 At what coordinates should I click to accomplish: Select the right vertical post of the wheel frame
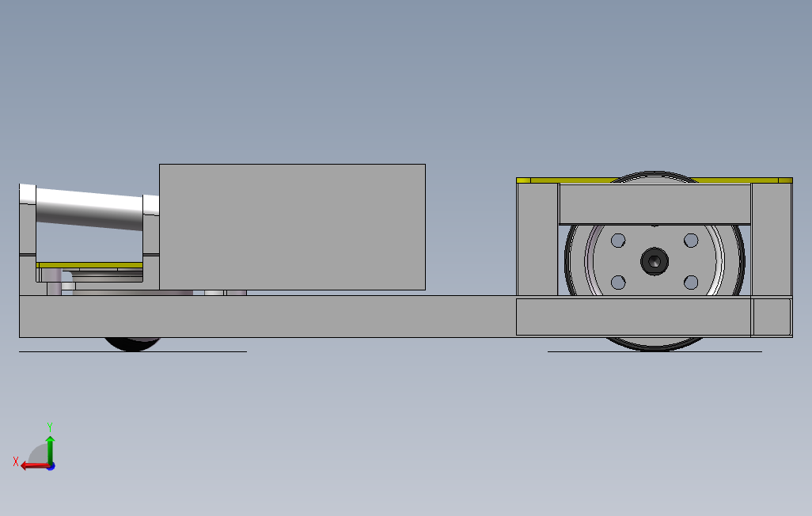pos(772,240)
